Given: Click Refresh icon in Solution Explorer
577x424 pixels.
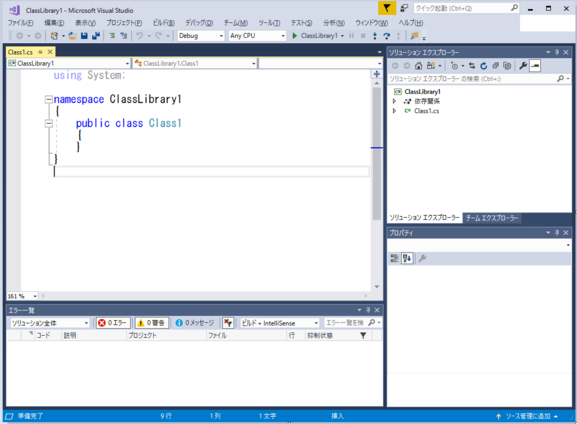Looking at the screenshot, I should 484,66.
